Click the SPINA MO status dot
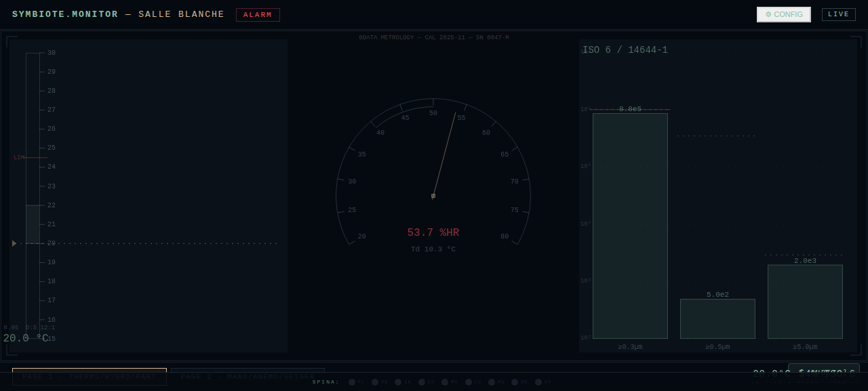 (x=492, y=382)
